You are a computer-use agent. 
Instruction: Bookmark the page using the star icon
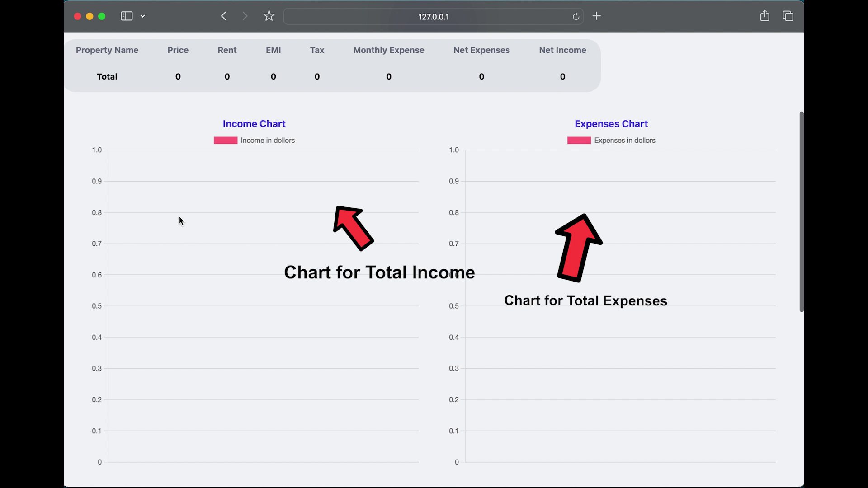click(269, 15)
